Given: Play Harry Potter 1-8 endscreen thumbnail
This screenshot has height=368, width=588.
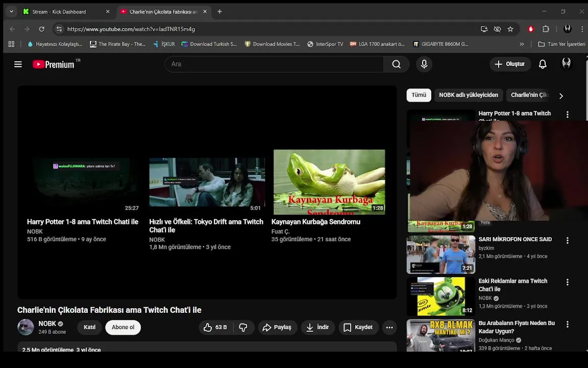Looking at the screenshot, I should click(85, 186).
